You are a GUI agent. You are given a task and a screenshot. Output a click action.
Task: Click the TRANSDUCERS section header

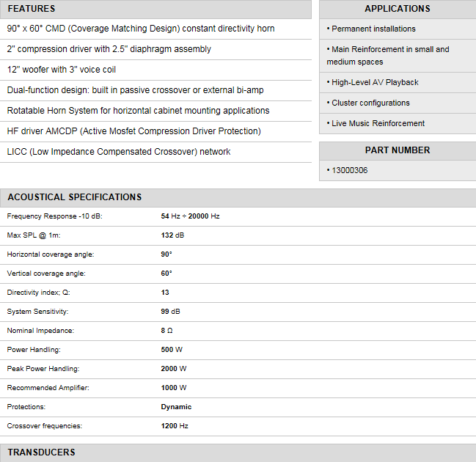[41, 452]
